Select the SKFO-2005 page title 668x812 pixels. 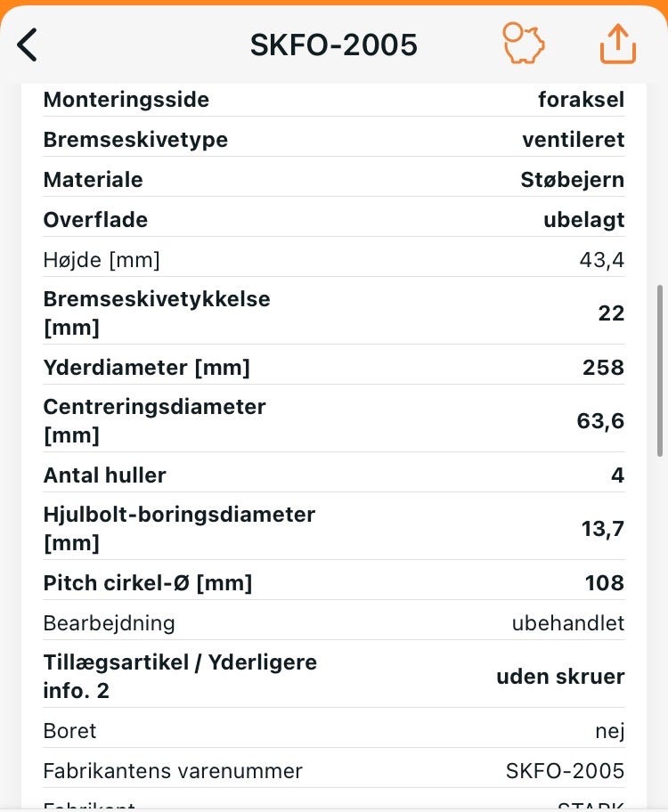334,45
